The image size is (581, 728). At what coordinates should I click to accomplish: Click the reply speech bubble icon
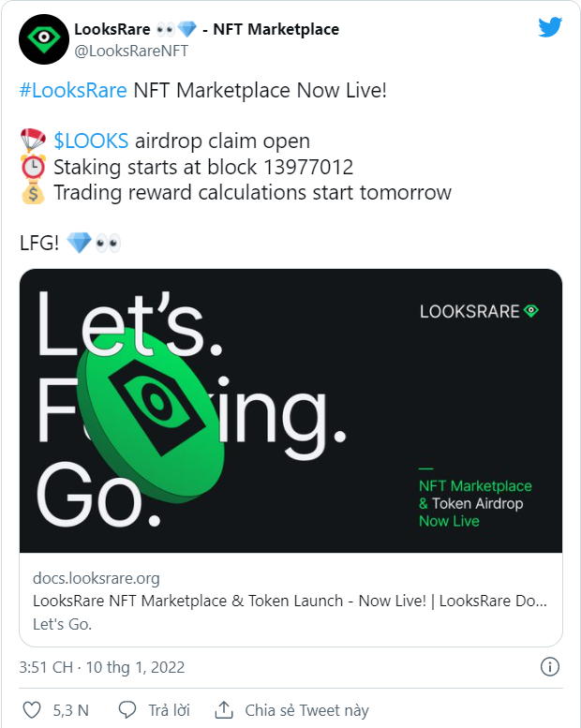[127, 710]
